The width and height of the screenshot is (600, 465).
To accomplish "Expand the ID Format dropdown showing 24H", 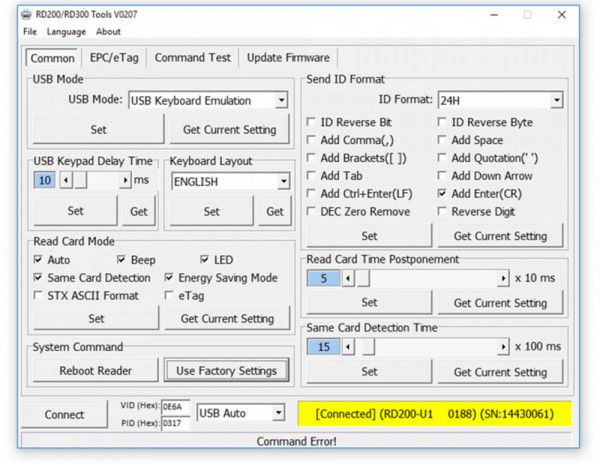I will coord(555,100).
